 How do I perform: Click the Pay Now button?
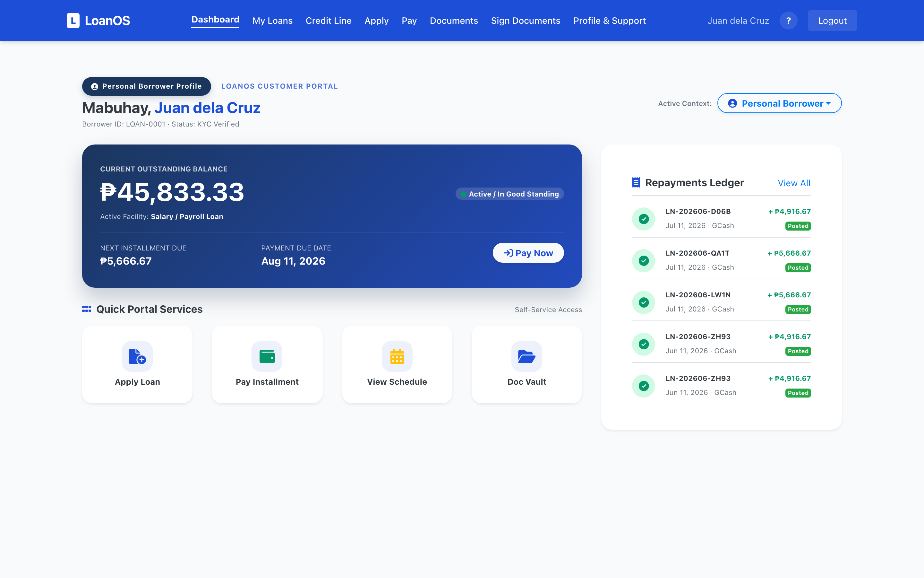(x=528, y=253)
